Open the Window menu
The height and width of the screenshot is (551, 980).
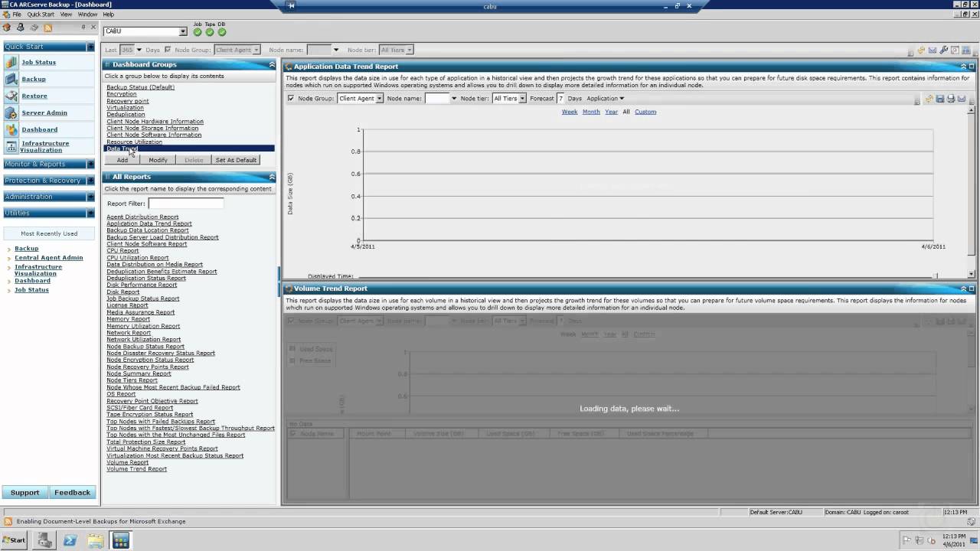tap(87, 15)
